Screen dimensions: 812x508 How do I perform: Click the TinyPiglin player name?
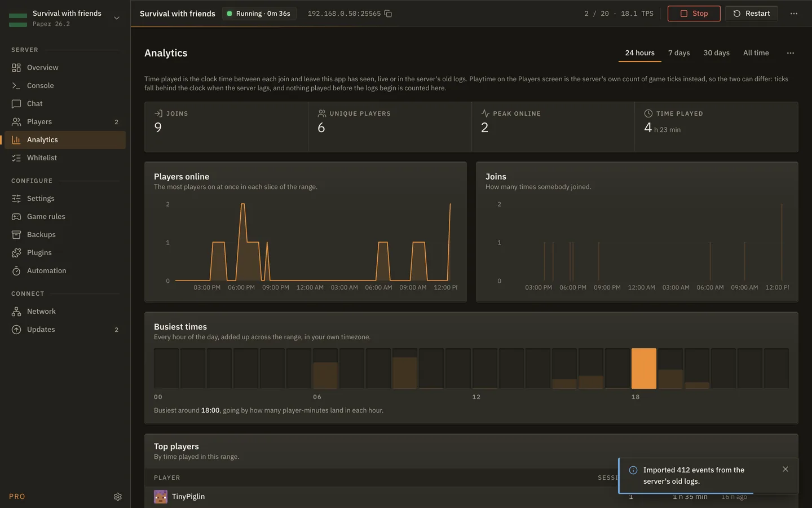pos(188,497)
